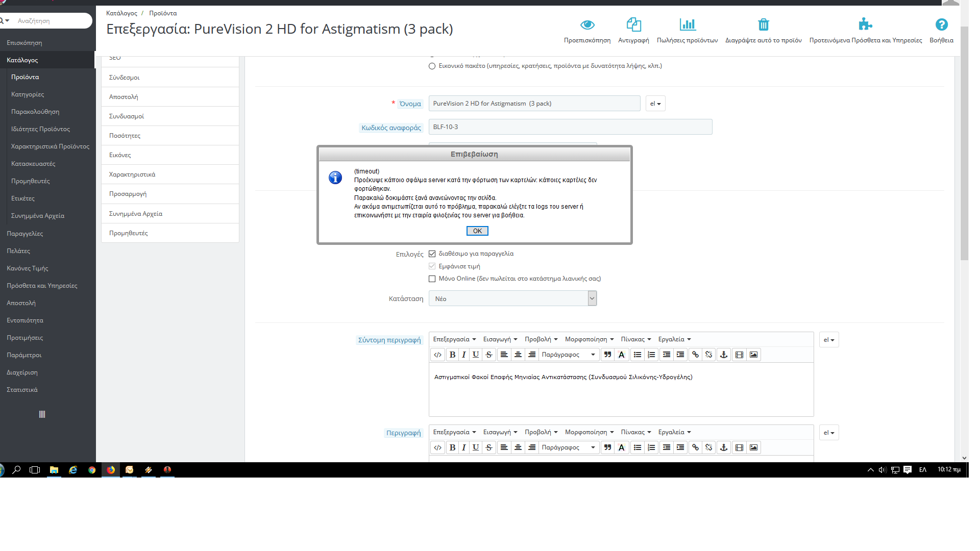Image resolution: width=980 pixels, height=551 pixels.
Task: Click source code icon in Περιγραφή editor
Action: click(x=437, y=447)
